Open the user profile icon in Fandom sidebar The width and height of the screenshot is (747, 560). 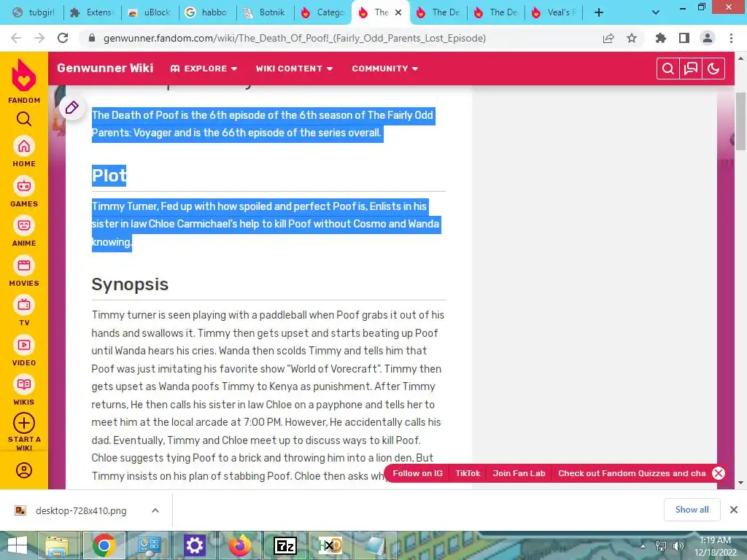[24, 470]
